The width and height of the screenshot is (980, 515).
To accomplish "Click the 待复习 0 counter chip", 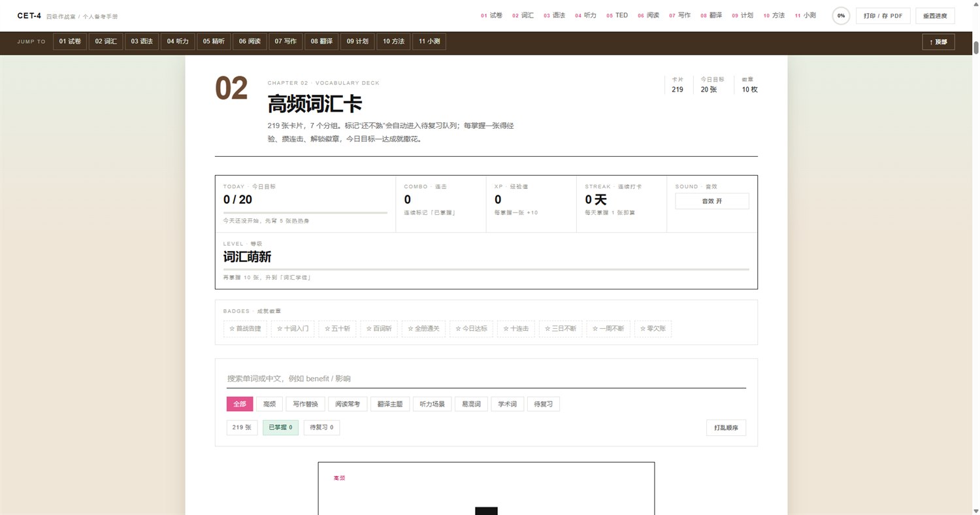I will (321, 428).
